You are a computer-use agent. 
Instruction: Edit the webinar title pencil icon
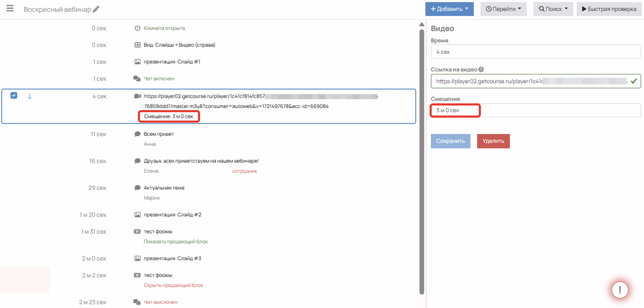96,10
